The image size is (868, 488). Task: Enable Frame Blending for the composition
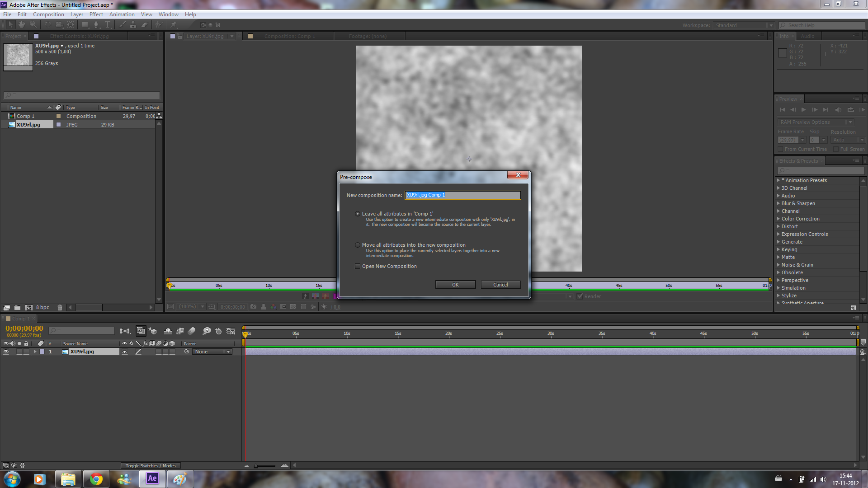[180, 331]
